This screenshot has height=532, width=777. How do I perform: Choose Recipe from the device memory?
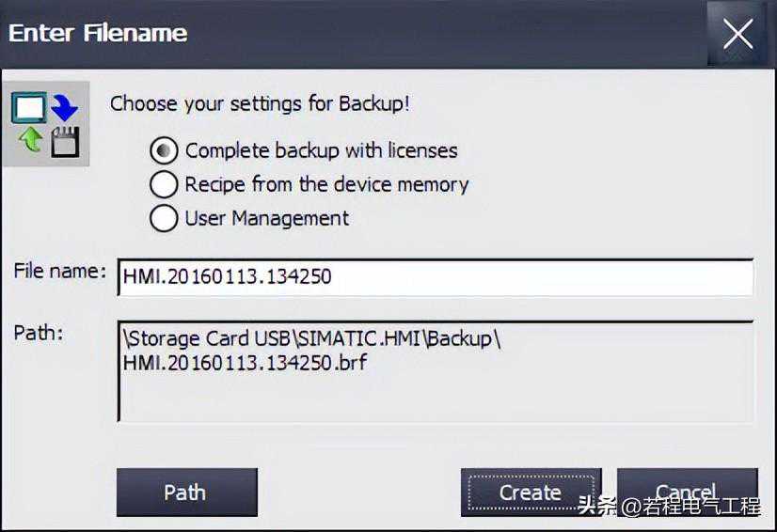point(164,184)
